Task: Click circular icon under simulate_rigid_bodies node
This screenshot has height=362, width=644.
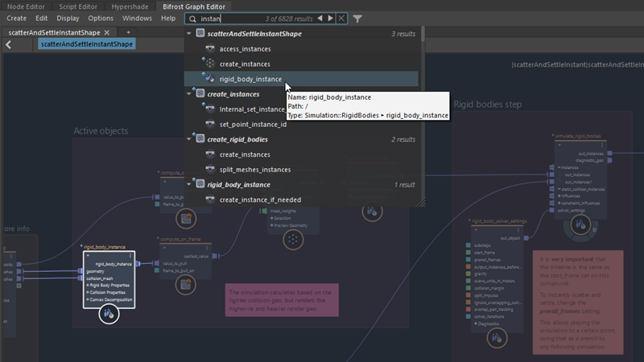Action: coord(580,225)
